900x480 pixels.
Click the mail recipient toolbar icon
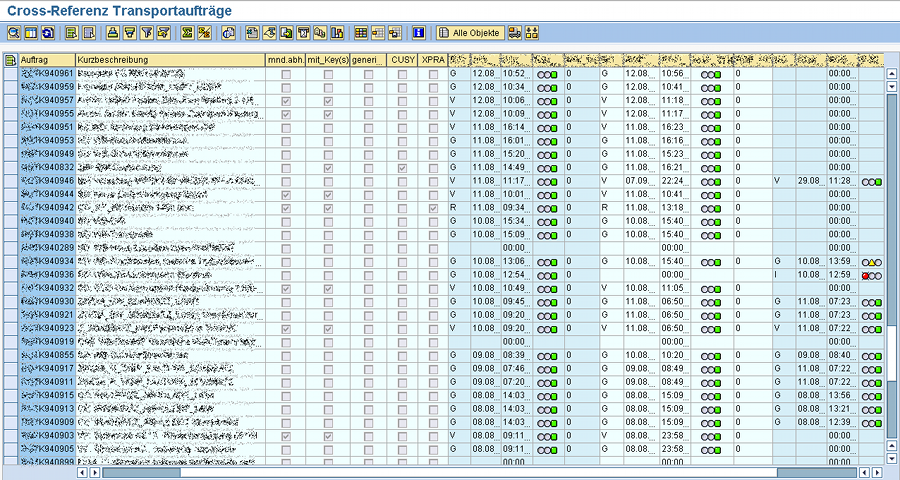tap(303, 33)
